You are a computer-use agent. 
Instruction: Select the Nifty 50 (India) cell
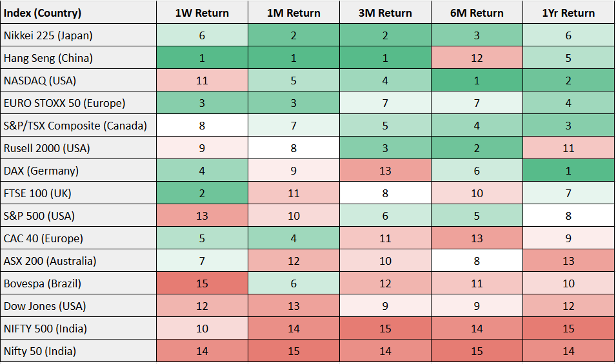(79, 351)
